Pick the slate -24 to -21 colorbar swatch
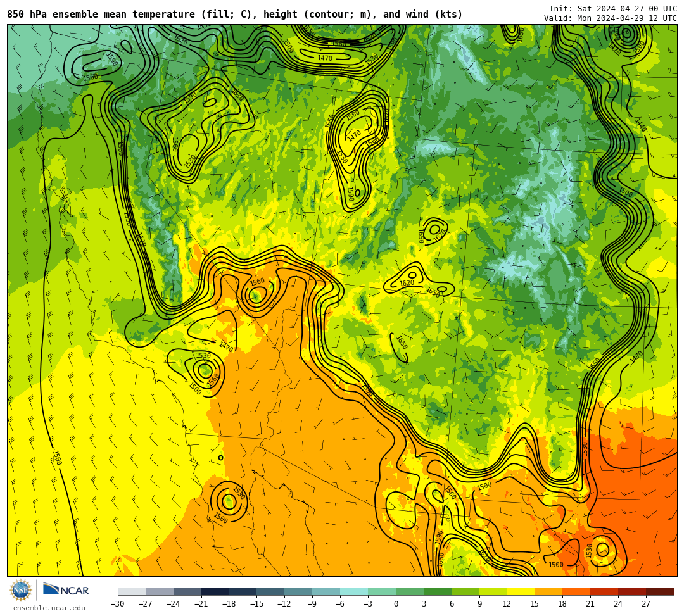This screenshot has height=616, width=684. point(187,591)
